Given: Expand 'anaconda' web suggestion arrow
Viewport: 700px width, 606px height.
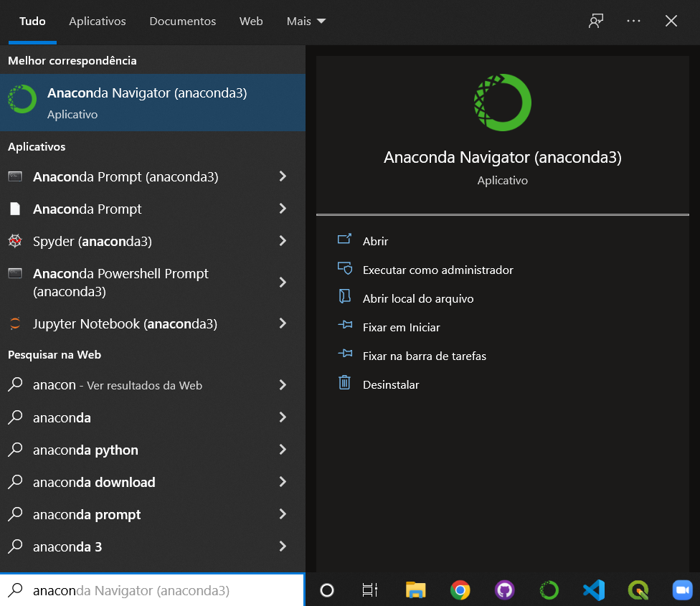Looking at the screenshot, I should [283, 417].
